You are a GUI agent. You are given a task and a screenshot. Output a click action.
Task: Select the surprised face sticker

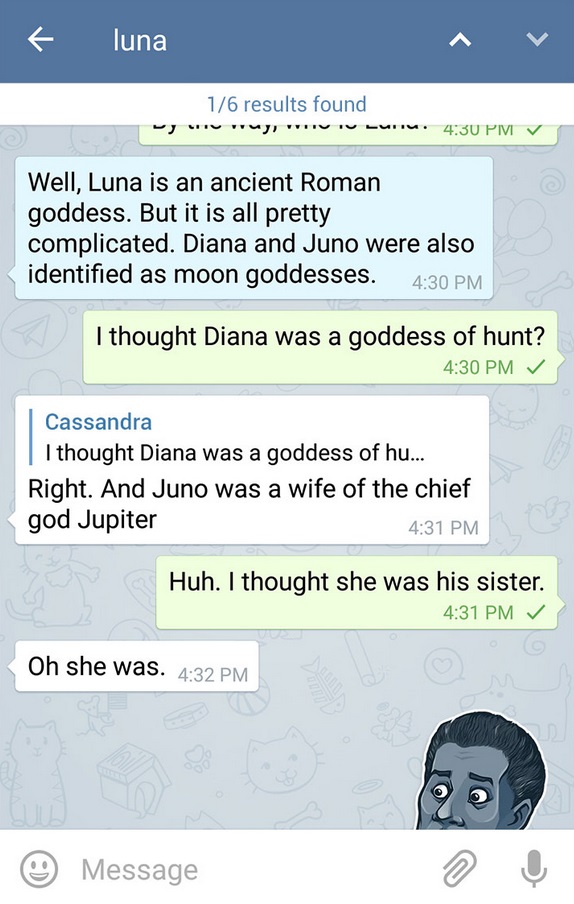[x=482, y=770]
